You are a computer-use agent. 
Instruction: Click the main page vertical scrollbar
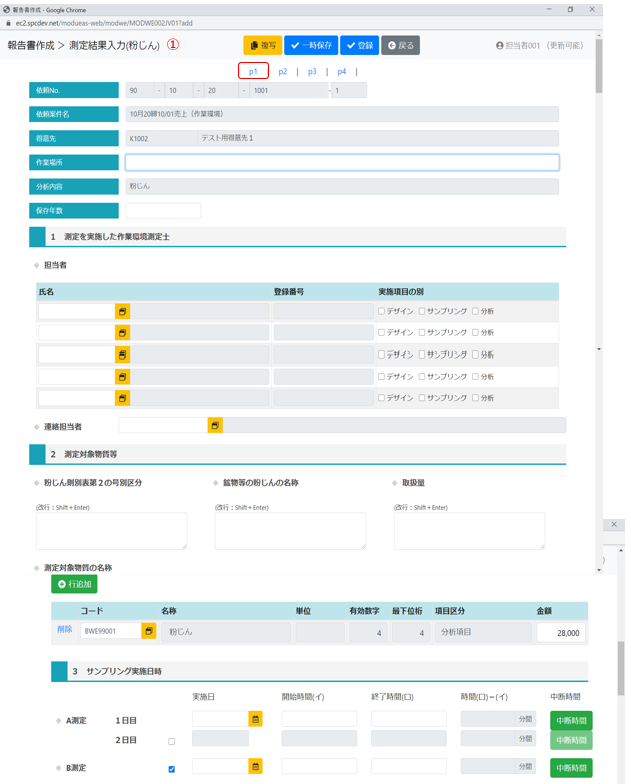(598, 65)
